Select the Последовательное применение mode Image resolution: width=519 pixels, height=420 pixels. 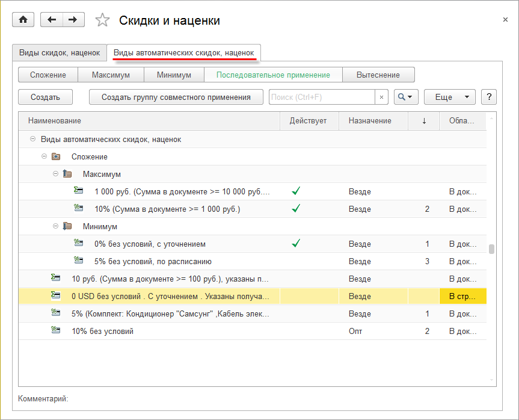pyautogui.click(x=273, y=75)
